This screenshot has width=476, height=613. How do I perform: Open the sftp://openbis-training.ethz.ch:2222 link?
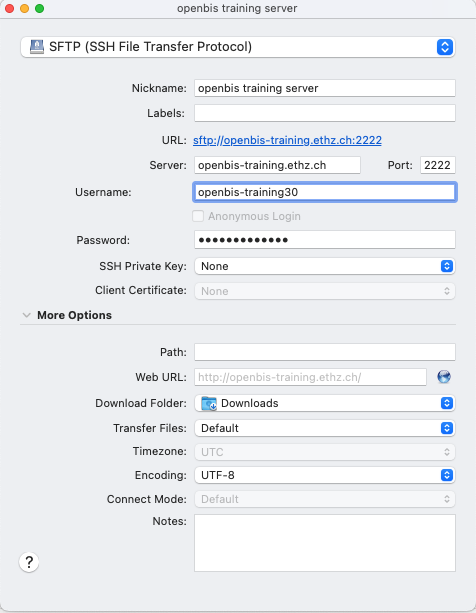[x=287, y=140]
